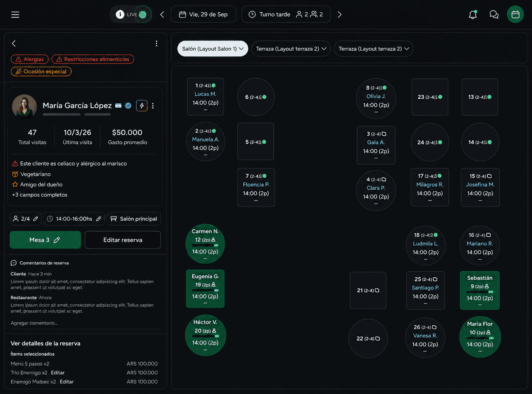
Task: Toggle the Alergias tag
Action: [x=30, y=59]
